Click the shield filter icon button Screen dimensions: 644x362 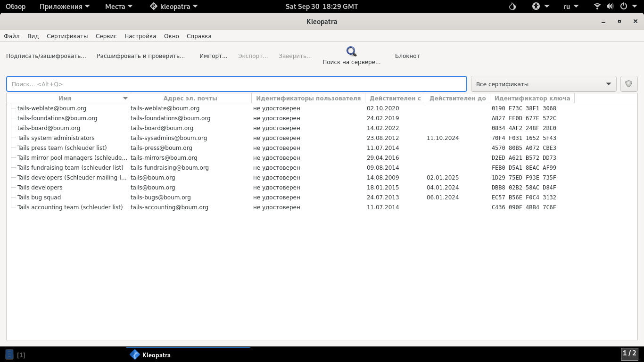(628, 84)
